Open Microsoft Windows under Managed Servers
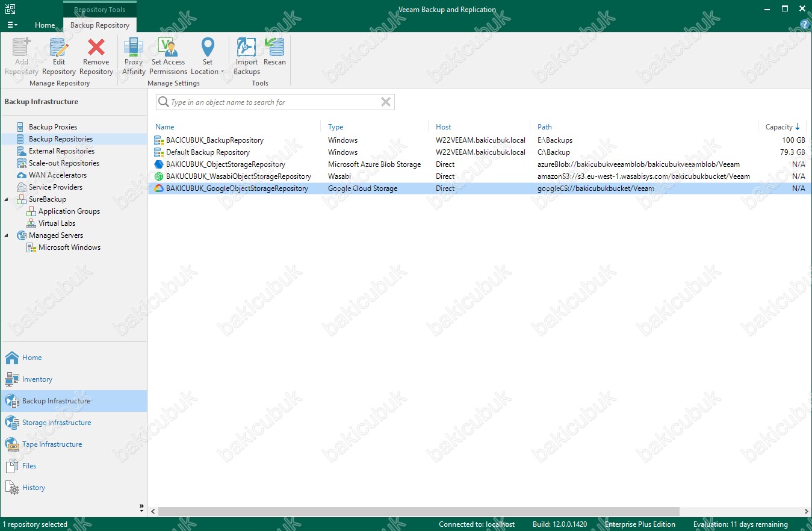The width and height of the screenshot is (812, 531). click(69, 247)
